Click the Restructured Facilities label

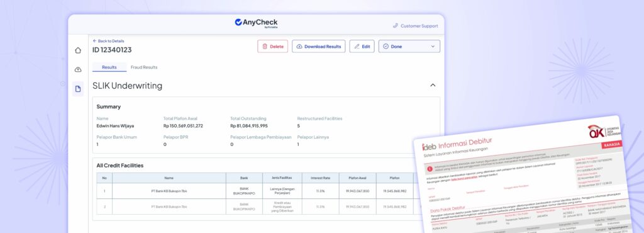click(x=319, y=118)
